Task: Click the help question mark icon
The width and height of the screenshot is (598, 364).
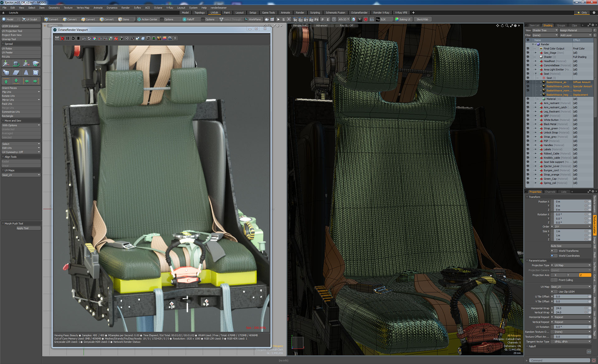Action: (334, 19)
